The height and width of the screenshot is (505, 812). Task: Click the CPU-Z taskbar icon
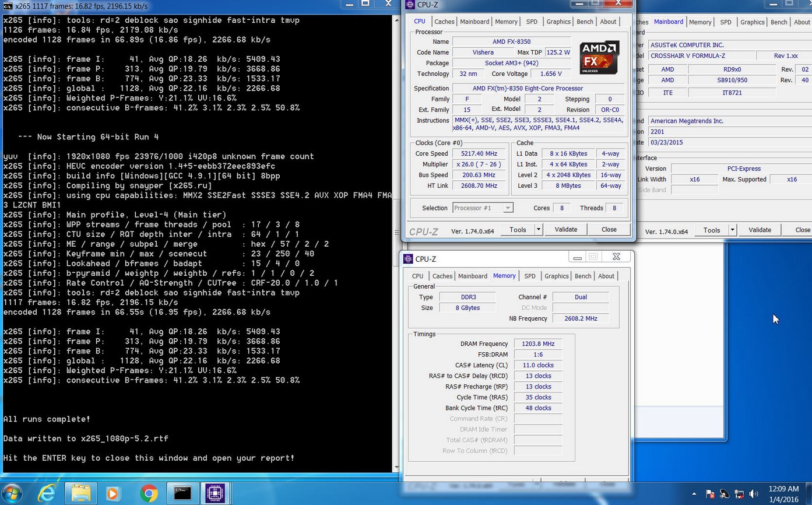click(215, 493)
